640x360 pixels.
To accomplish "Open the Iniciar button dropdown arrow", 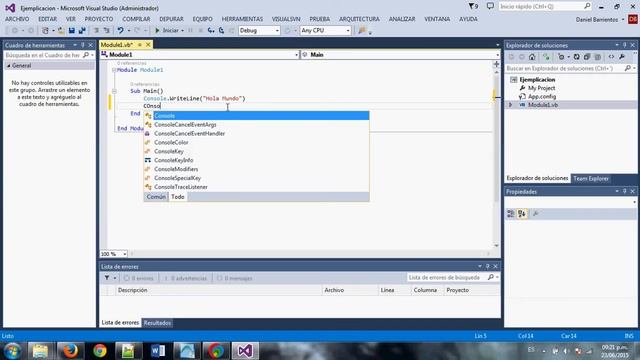I will 182,31.
